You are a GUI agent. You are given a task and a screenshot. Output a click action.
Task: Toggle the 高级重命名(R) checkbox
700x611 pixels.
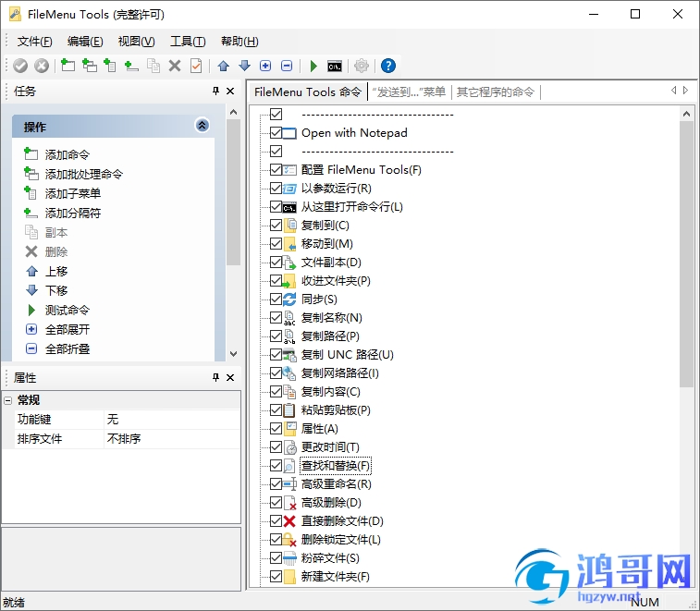pyautogui.click(x=276, y=483)
